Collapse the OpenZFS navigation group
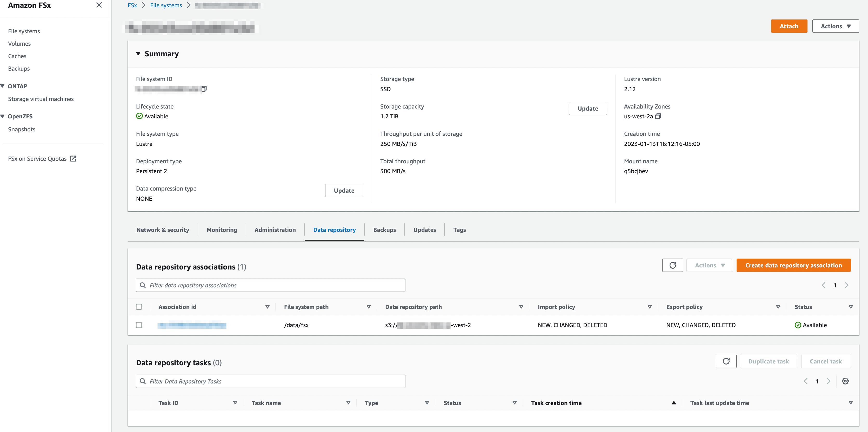Viewport: 868px width, 432px height. click(3, 117)
